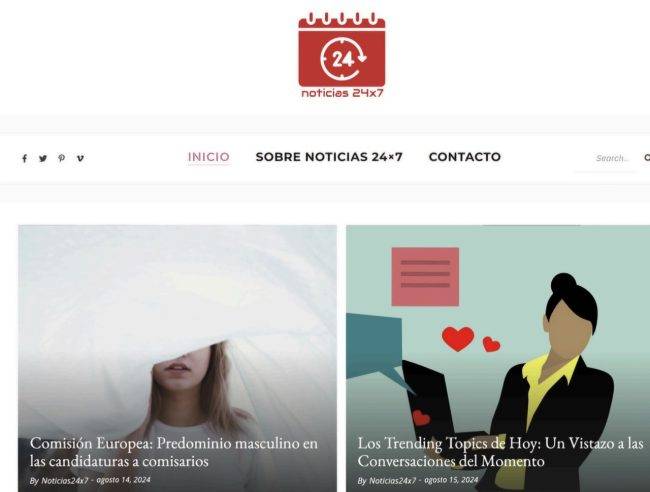This screenshot has width=650, height=492.
Task: Click the agosto 15, 2024 date
Action: click(x=451, y=480)
